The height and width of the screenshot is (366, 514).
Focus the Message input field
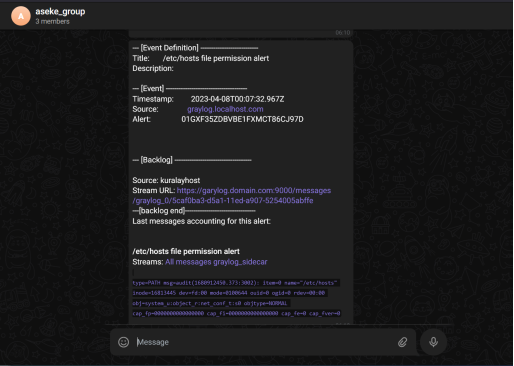coord(263,342)
